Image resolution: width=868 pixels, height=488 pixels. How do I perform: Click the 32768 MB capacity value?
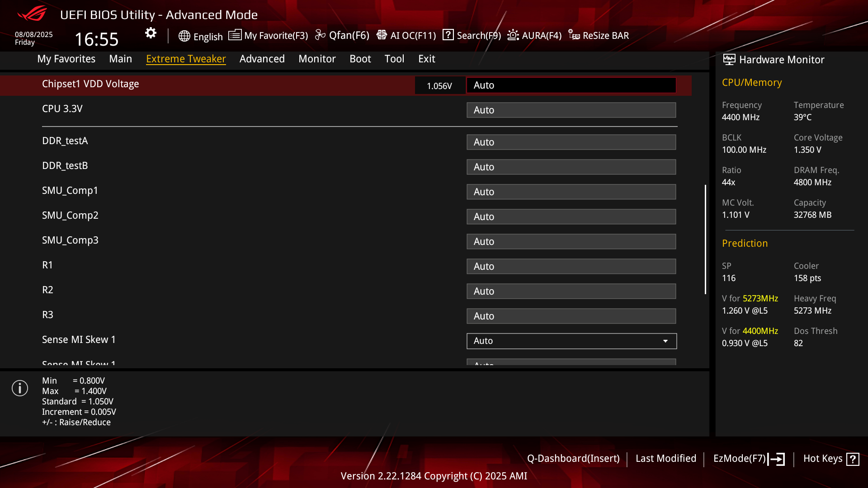tap(812, 215)
